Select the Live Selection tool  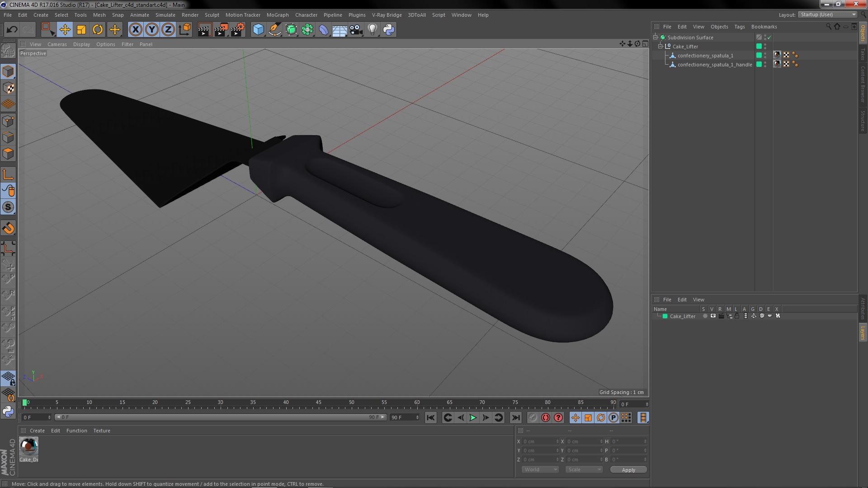point(48,30)
